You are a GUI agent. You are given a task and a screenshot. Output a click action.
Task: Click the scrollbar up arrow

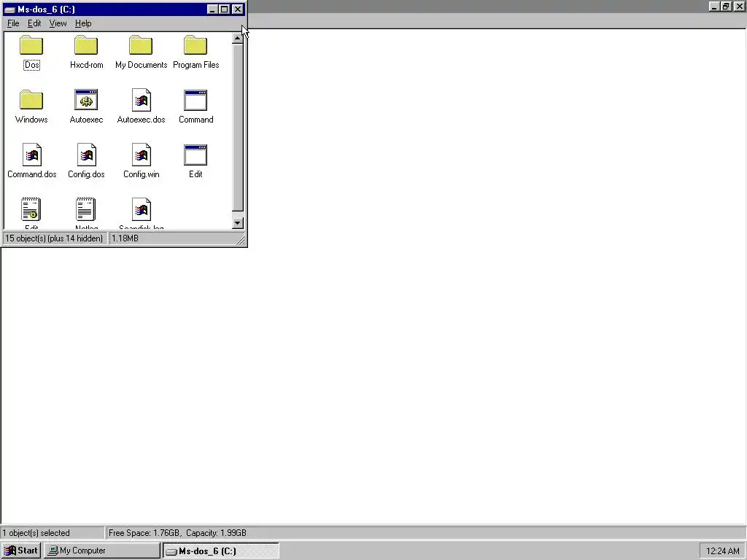click(x=237, y=38)
